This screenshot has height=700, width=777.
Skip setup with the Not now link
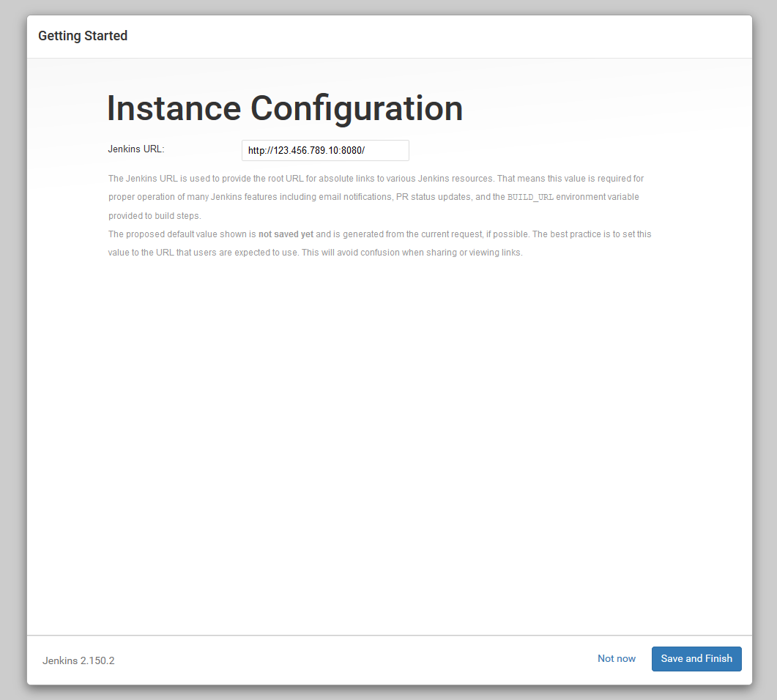[x=616, y=658]
